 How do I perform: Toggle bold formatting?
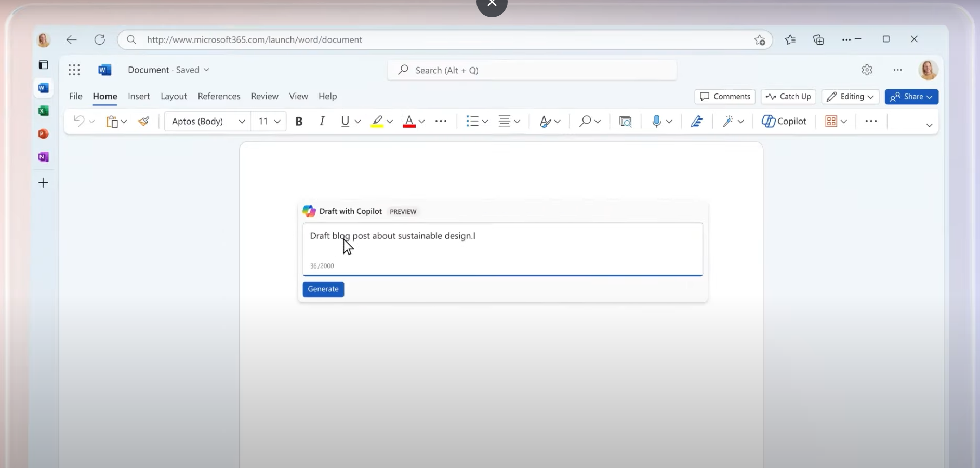click(x=299, y=121)
